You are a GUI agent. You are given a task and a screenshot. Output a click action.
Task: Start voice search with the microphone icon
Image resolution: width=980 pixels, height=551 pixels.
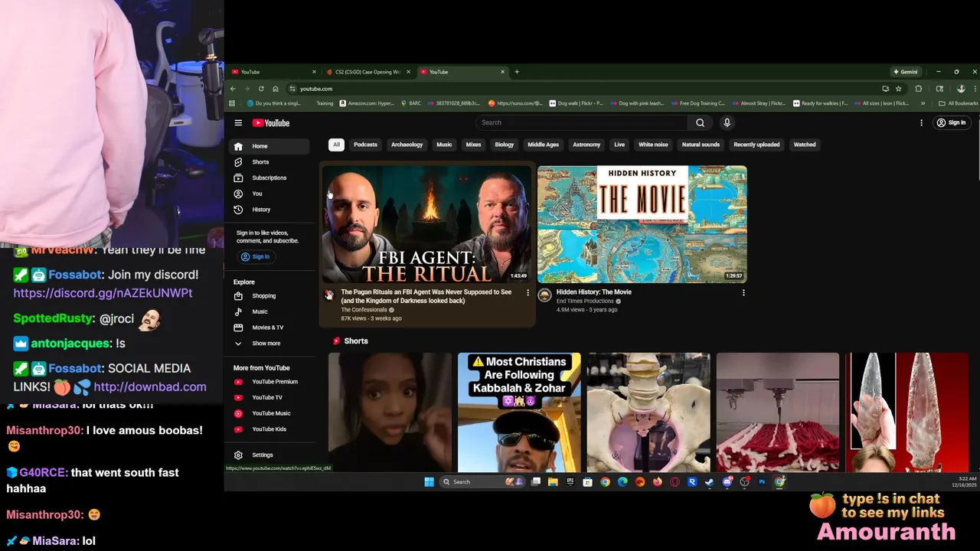coord(727,122)
